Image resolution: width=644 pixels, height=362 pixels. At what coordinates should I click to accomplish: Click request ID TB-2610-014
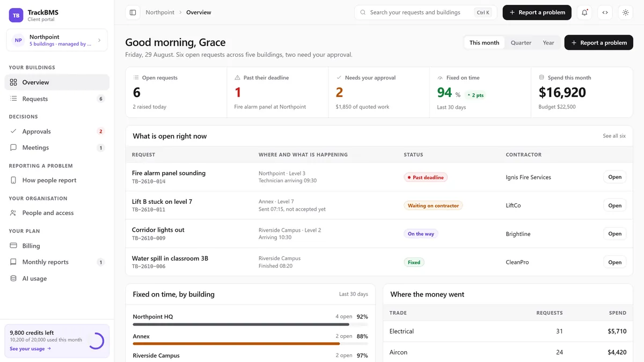point(149,181)
